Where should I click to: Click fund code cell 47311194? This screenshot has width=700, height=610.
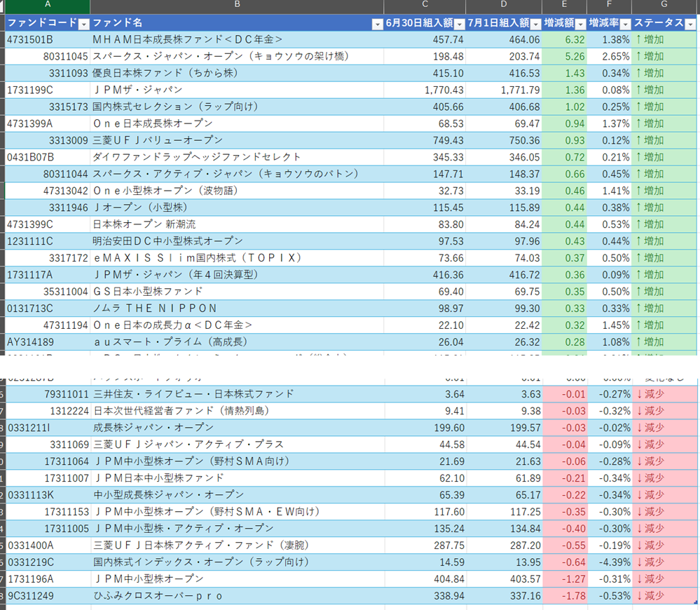[48, 325]
